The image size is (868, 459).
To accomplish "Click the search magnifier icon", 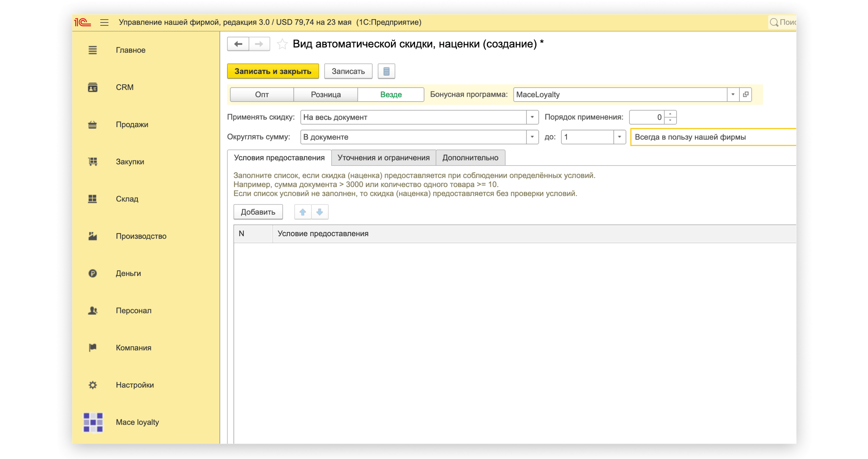I will 774,23.
